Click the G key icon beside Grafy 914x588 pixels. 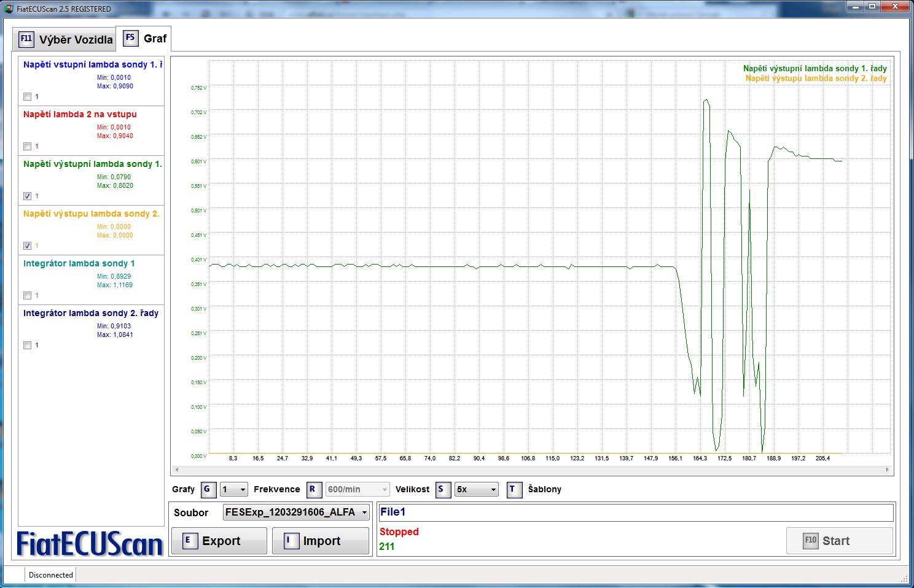[x=208, y=489]
